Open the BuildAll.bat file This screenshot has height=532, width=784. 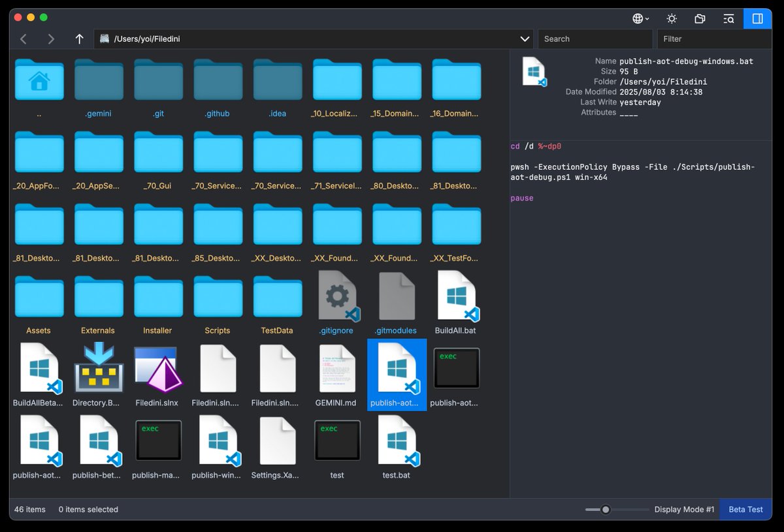[x=455, y=296]
